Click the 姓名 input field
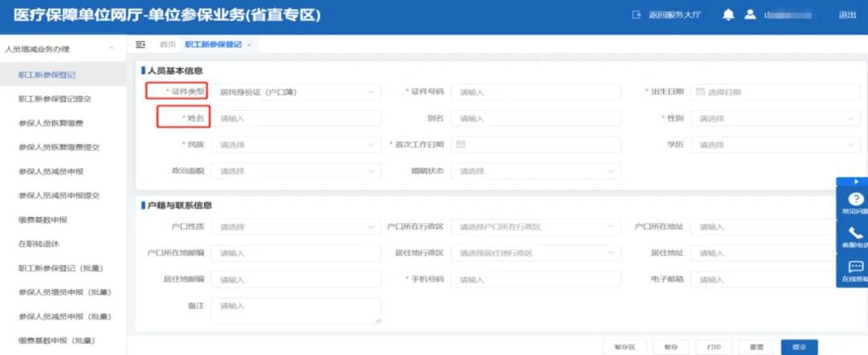Image resolution: width=868 pixels, height=355 pixels. tap(296, 118)
